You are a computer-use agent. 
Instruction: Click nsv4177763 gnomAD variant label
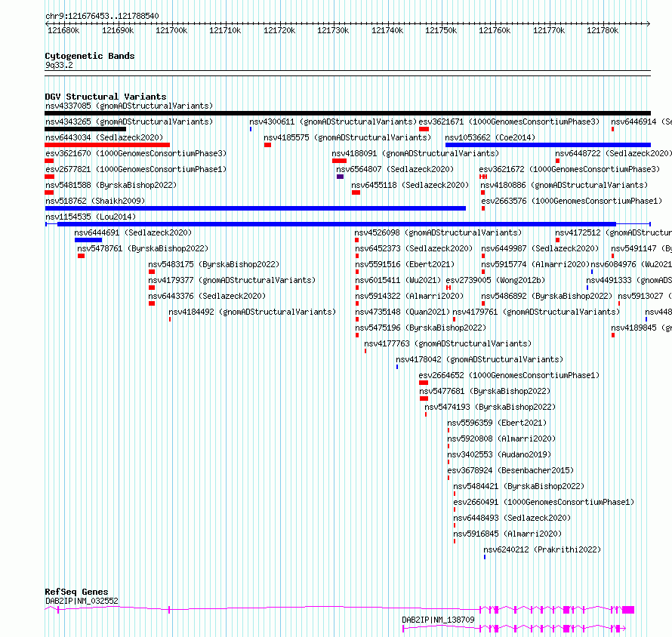(448, 343)
